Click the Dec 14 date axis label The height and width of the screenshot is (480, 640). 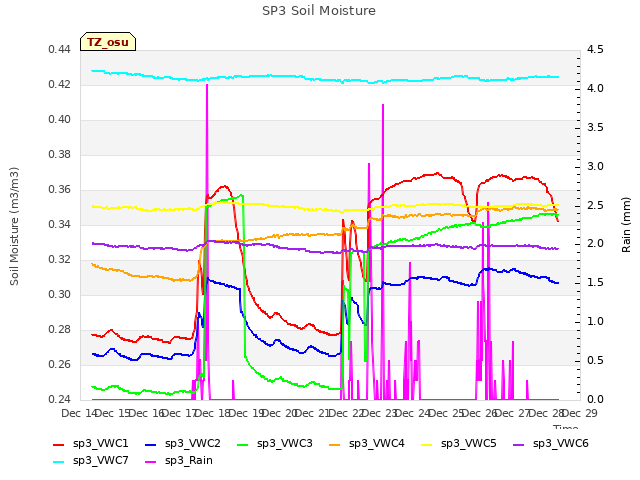78,414
